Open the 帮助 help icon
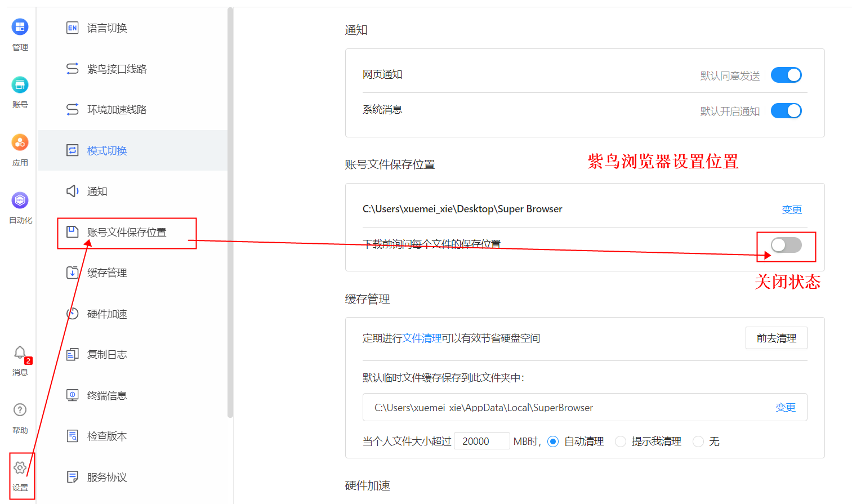852x504 pixels. pyautogui.click(x=20, y=410)
